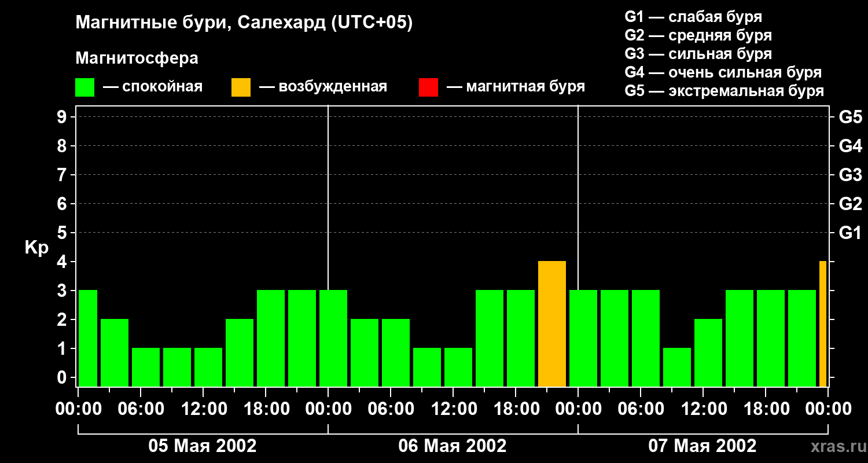Click the narrow first green bar of 05 May
Screen dimensions: 868x463
coord(88,339)
